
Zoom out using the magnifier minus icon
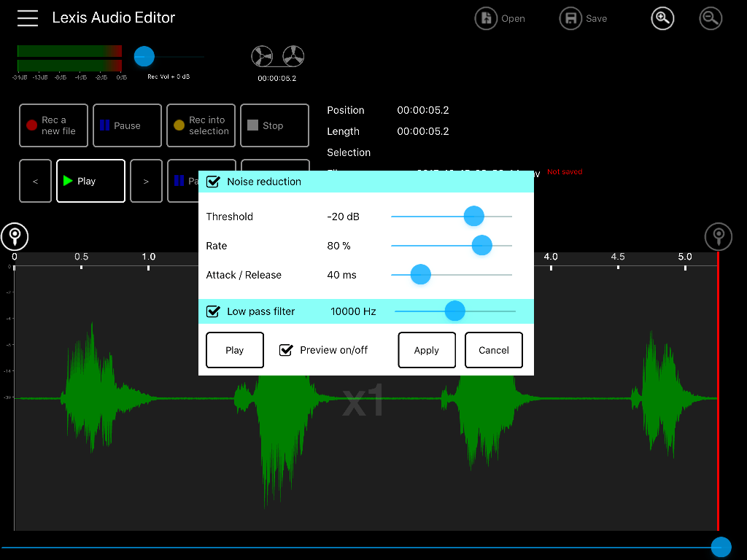[x=711, y=18]
